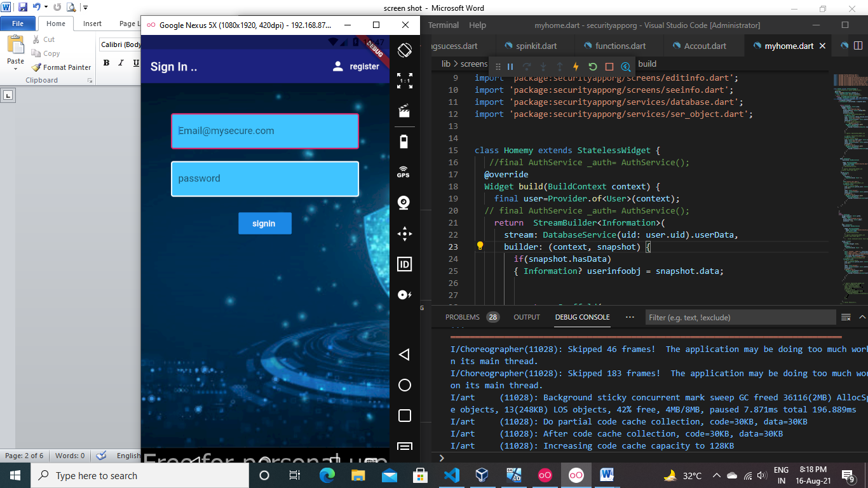Open the emulator battery settings

click(404, 141)
